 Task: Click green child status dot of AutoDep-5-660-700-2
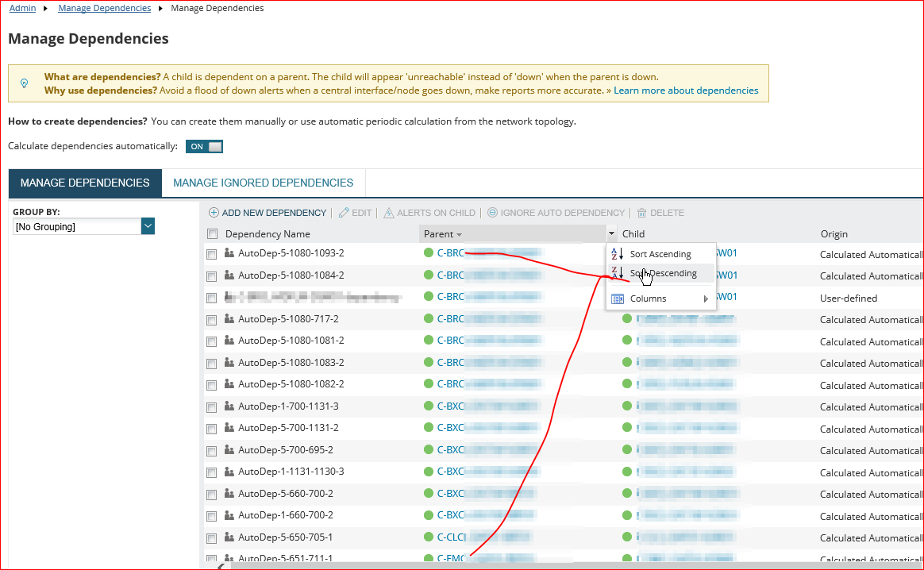click(627, 493)
